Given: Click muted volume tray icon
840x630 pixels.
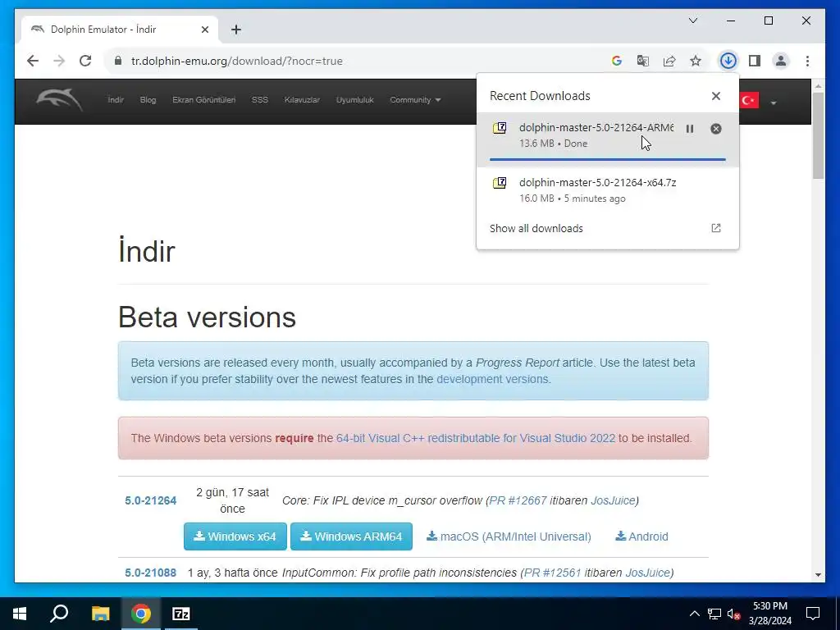Looking at the screenshot, I should pyautogui.click(x=734, y=614).
